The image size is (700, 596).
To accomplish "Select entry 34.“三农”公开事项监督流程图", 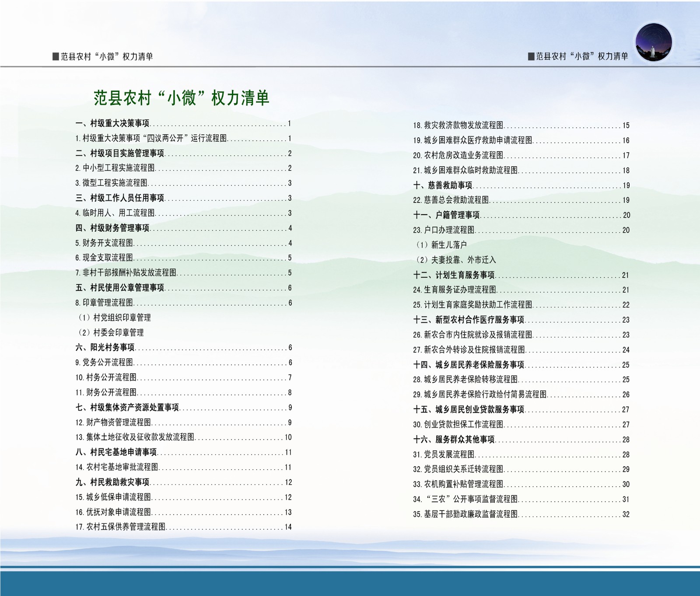I will coord(521,499).
